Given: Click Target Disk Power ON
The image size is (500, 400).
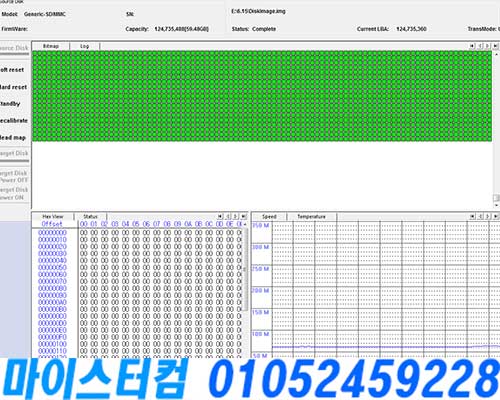Looking at the screenshot, I should coord(14,193).
